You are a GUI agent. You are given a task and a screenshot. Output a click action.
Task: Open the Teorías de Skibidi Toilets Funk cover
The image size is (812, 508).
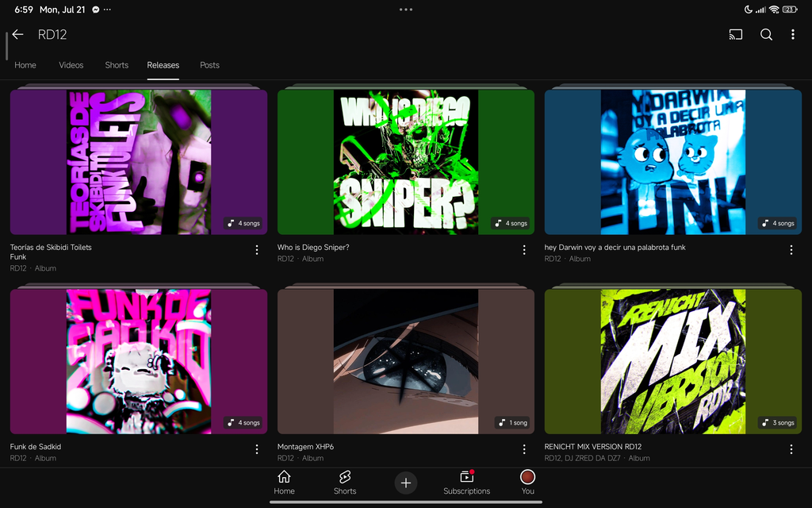point(139,162)
